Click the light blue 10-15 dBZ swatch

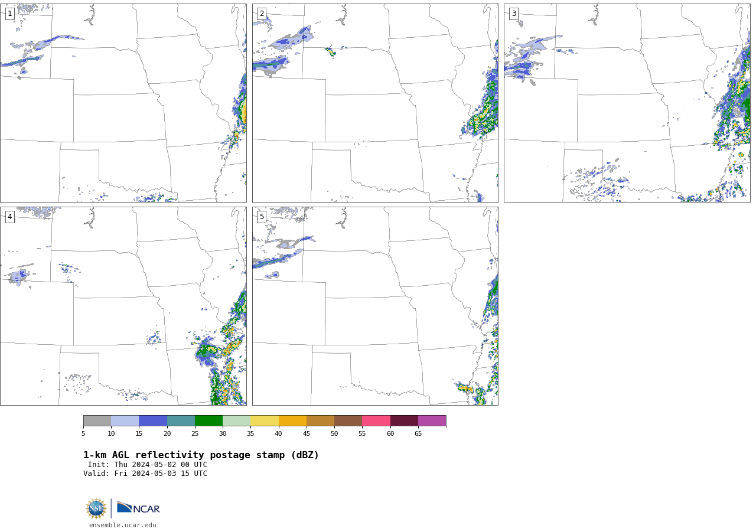(x=125, y=421)
